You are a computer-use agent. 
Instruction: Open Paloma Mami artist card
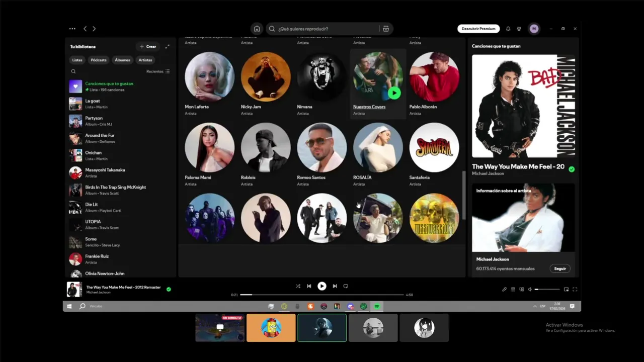click(209, 155)
